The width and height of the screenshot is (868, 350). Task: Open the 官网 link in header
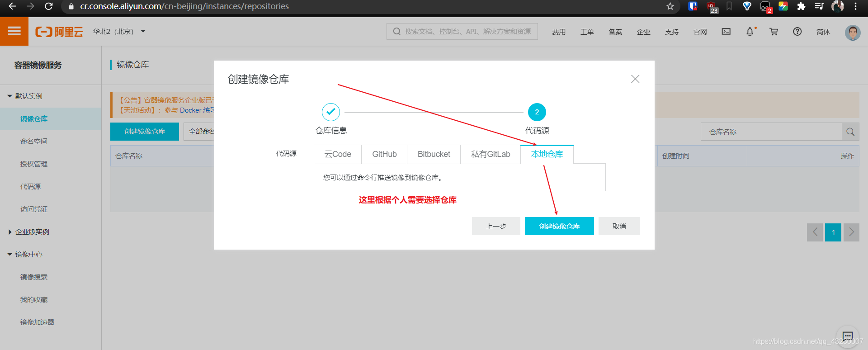700,32
